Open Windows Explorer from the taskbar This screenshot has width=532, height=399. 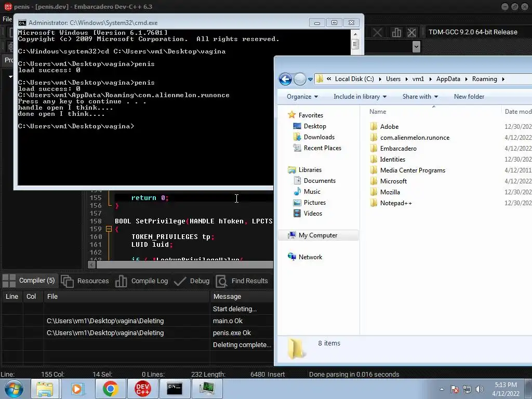tap(45, 389)
